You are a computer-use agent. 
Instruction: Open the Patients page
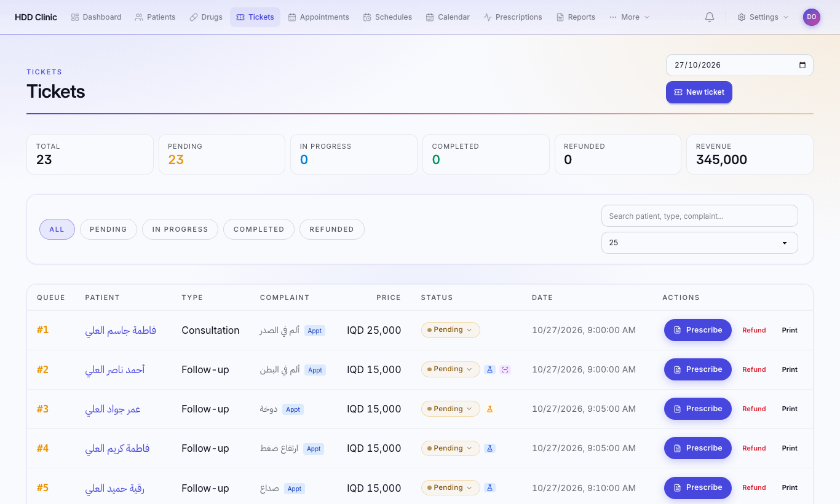(x=155, y=17)
